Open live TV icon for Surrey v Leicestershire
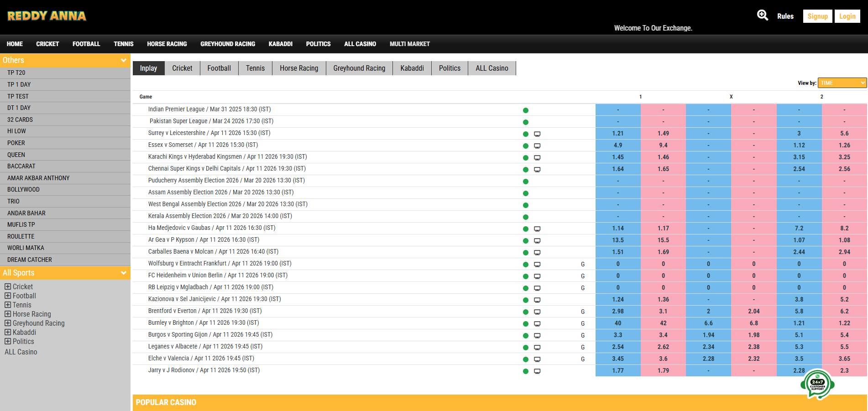 537,134
